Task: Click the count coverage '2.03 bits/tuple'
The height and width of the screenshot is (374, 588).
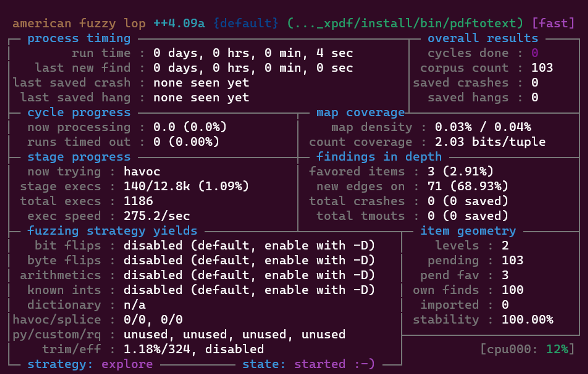Action: [490, 142]
